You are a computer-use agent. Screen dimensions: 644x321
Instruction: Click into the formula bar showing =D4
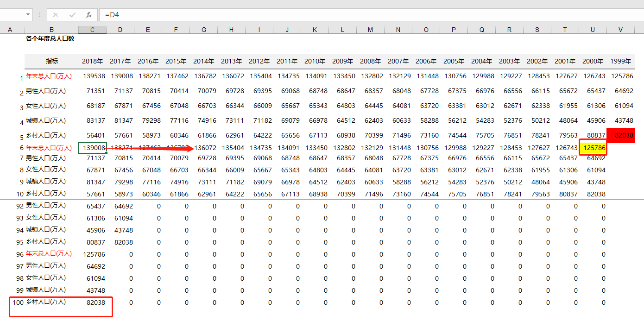coord(371,15)
